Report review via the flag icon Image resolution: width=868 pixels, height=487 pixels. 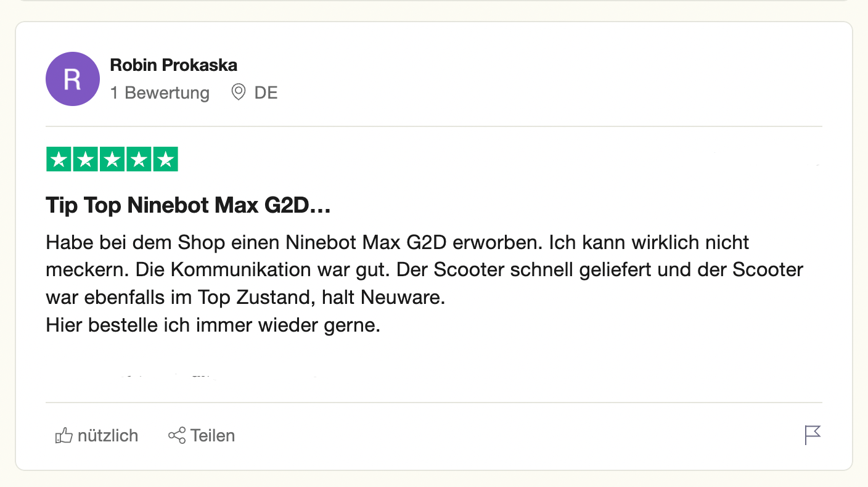(x=813, y=435)
